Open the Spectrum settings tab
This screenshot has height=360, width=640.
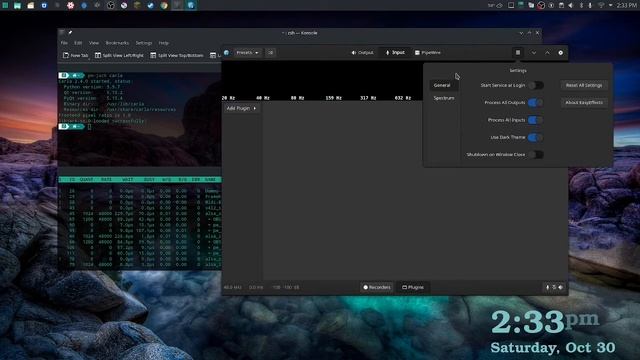point(443,98)
